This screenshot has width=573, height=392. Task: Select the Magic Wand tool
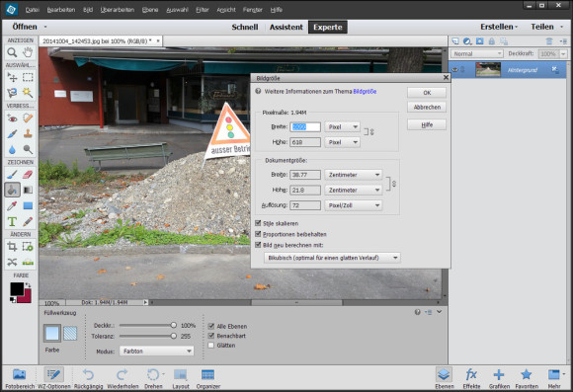28,93
